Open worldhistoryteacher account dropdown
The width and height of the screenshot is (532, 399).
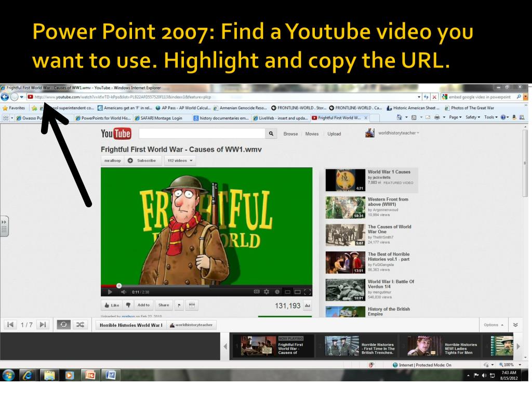point(398,133)
